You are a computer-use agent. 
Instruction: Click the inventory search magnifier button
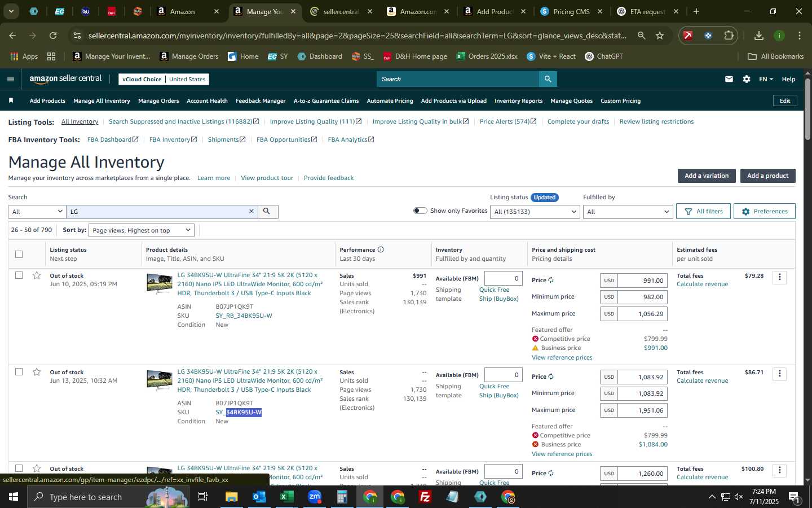pyautogui.click(x=267, y=212)
